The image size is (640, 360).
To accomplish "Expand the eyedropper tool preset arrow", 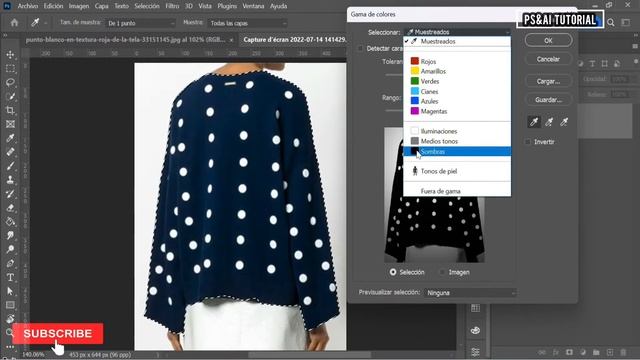I will point(45,23).
